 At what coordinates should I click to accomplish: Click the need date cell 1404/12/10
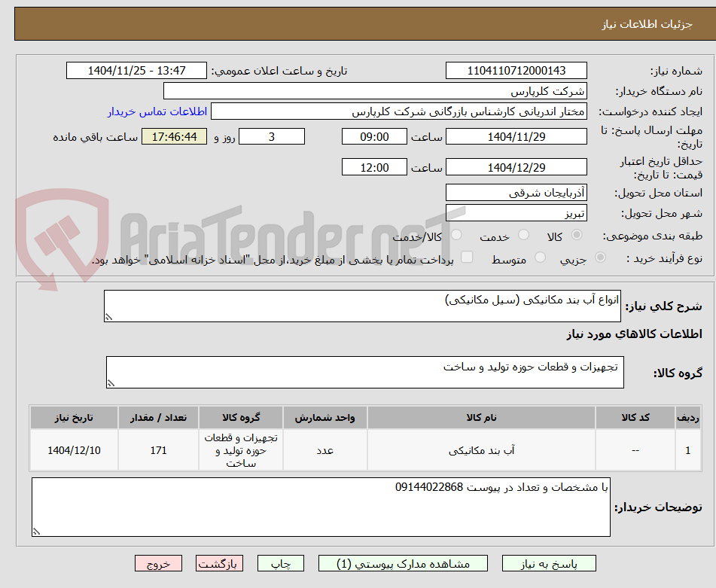tap(74, 450)
